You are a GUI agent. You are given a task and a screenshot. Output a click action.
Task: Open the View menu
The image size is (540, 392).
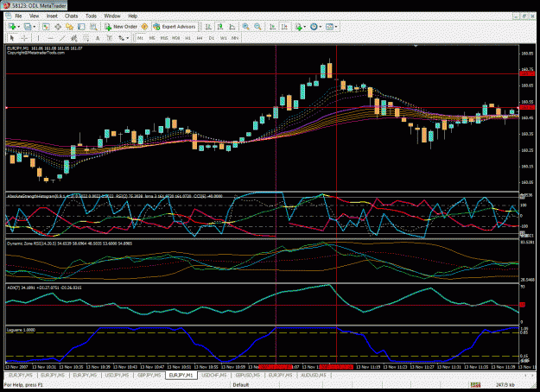[x=34, y=16]
